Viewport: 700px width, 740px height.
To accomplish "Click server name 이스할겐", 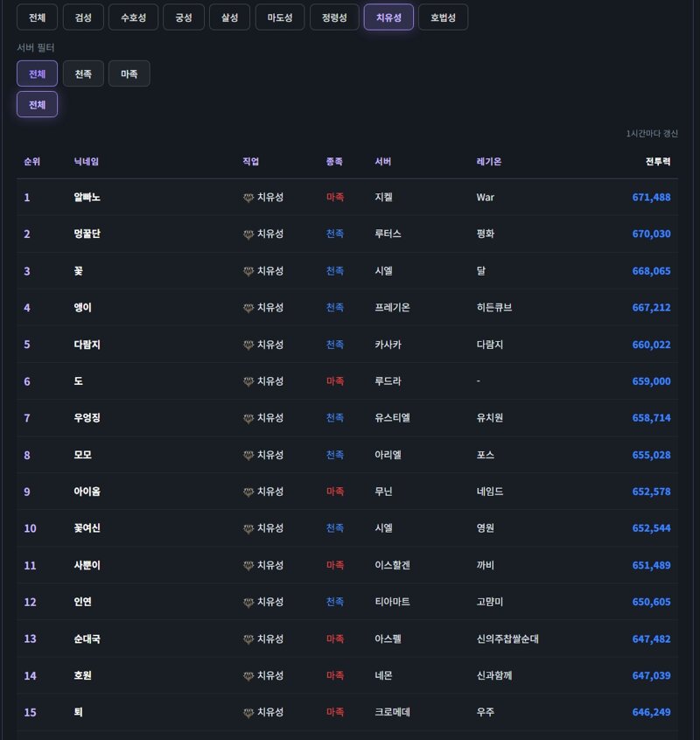I will 392,565.
